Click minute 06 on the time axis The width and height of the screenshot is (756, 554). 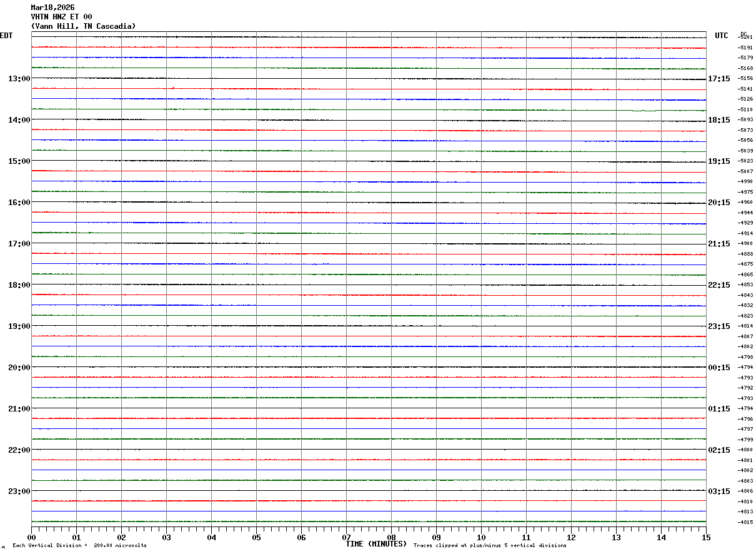[x=301, y=537]
